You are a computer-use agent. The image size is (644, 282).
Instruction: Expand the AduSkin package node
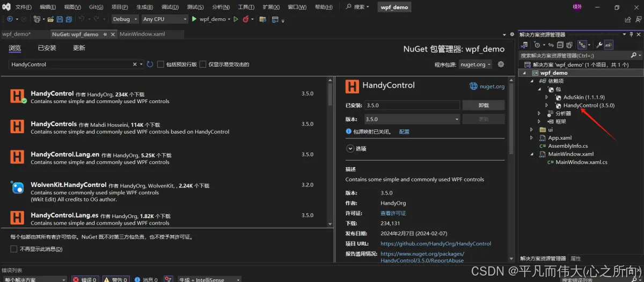(x=546, y=97)
